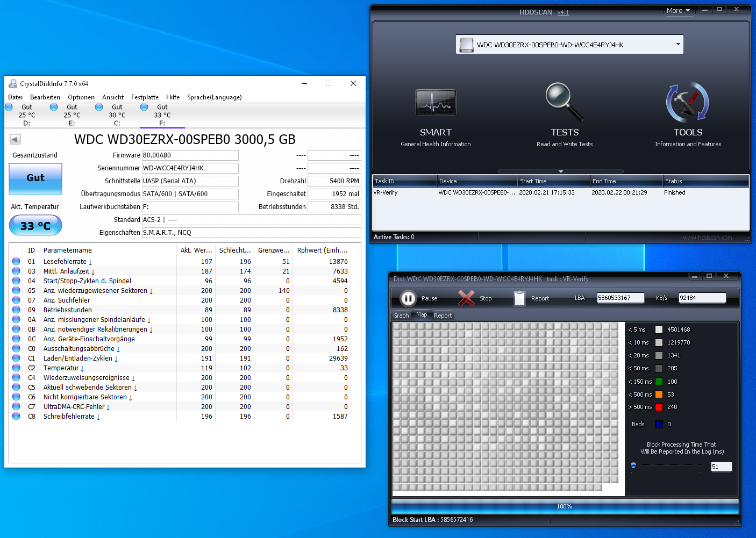Click the HDDScan v4.1 version link
The height and width of the screenshot is (538, 756).
tap(563, 12)
